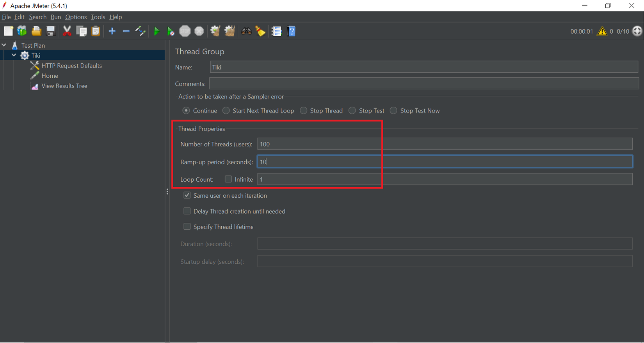Click the Shutdown threads icon
This screenshot has height=343, width=644.
pyautogui.click(x=199, y=31)
